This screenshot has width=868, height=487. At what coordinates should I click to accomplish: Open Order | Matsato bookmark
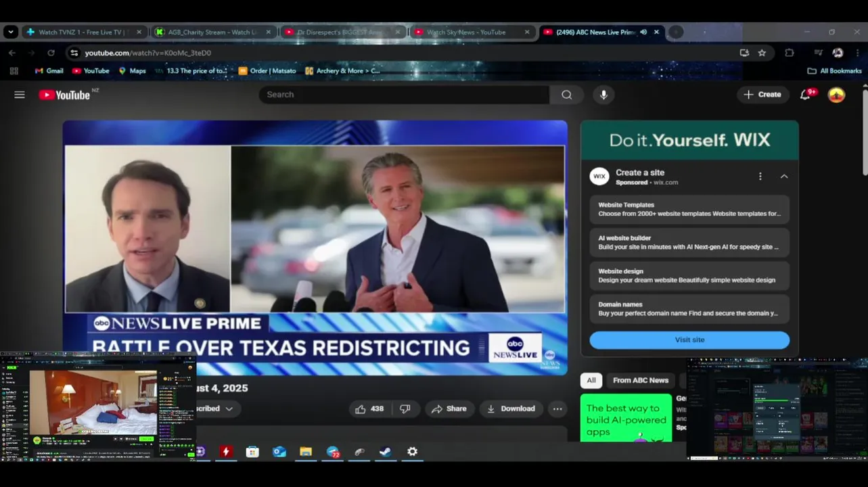click(267, 70)
